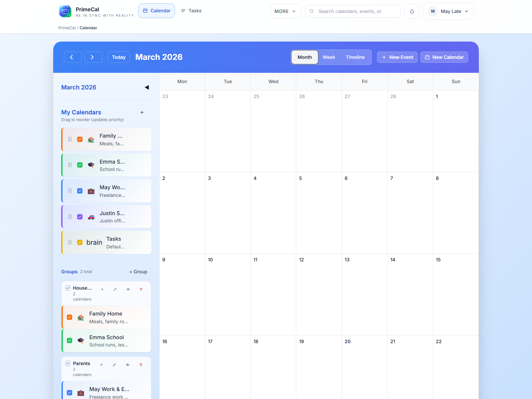Click the briefcase icon on May Work calendar

[x=91, y=191]
